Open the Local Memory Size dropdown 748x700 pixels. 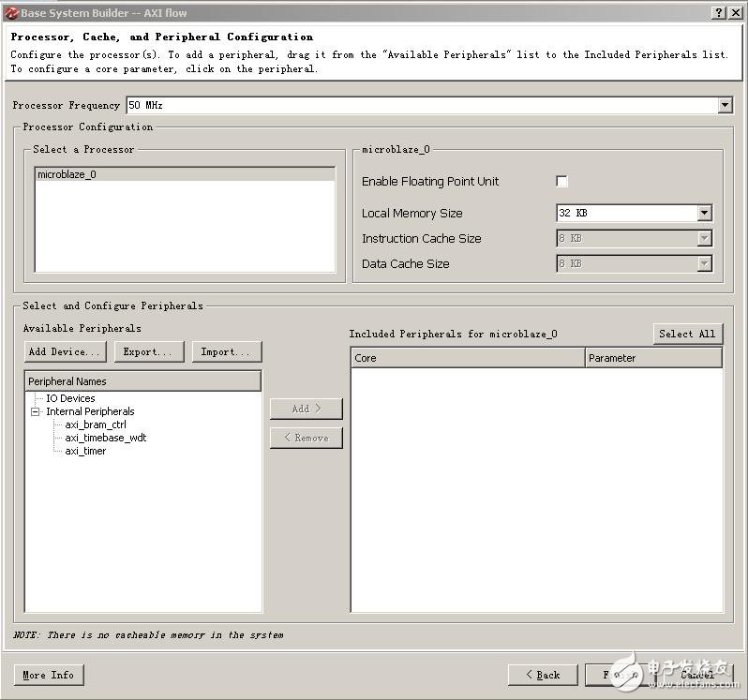click(704, 214)
